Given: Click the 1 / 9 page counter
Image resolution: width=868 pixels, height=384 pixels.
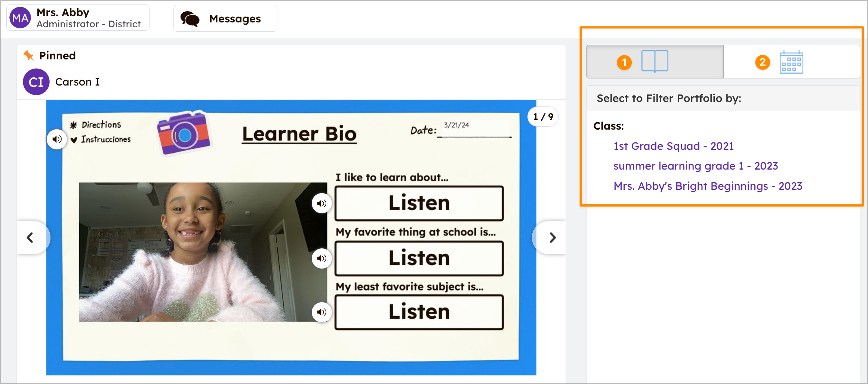Looking at the screenshot, I should [x=543, y=117].
